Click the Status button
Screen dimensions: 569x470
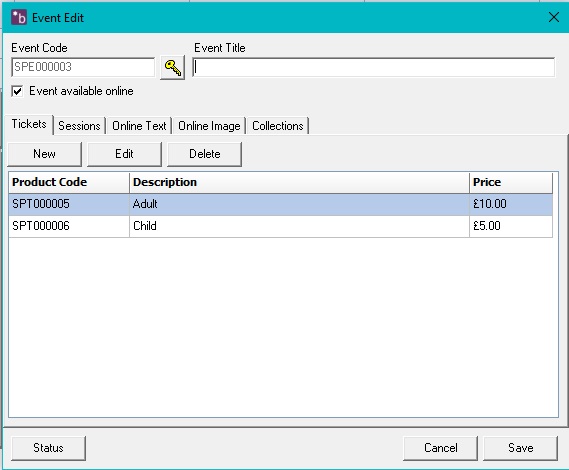[48, 448]
